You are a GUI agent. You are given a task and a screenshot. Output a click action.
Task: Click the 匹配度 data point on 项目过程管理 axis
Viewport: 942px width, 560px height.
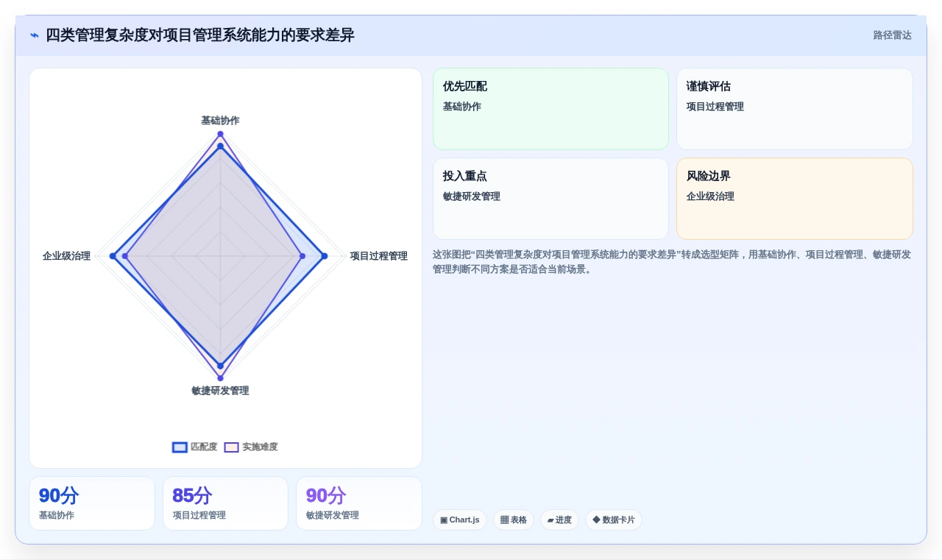325,256
